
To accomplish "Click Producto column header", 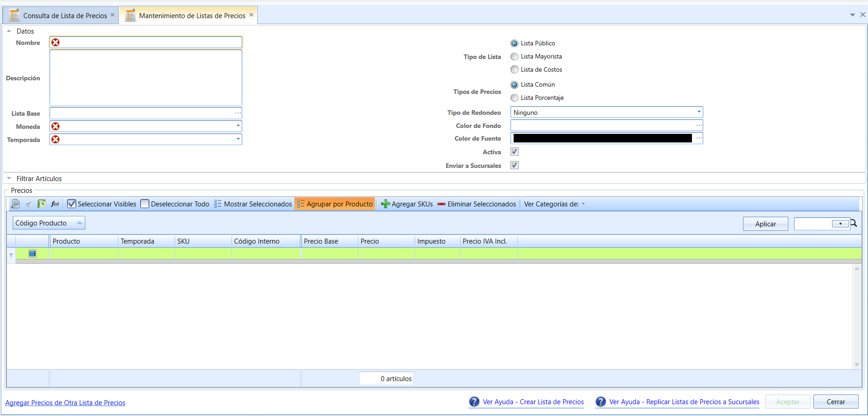I will click(84, 241).
